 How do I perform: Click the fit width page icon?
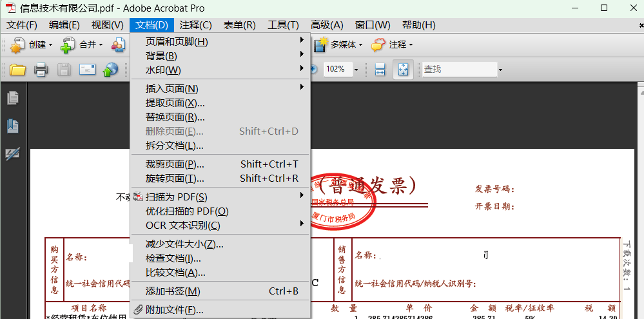[380, 70]
